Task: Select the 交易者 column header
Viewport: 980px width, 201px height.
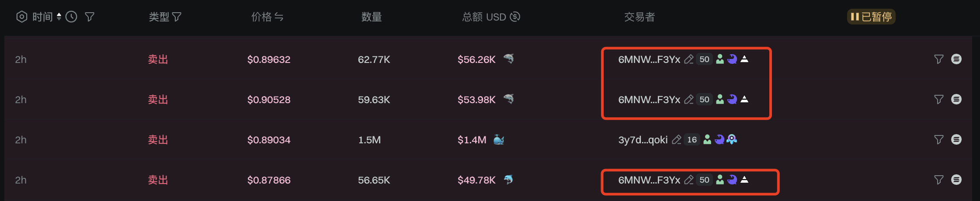Action: tap(639, 17)
